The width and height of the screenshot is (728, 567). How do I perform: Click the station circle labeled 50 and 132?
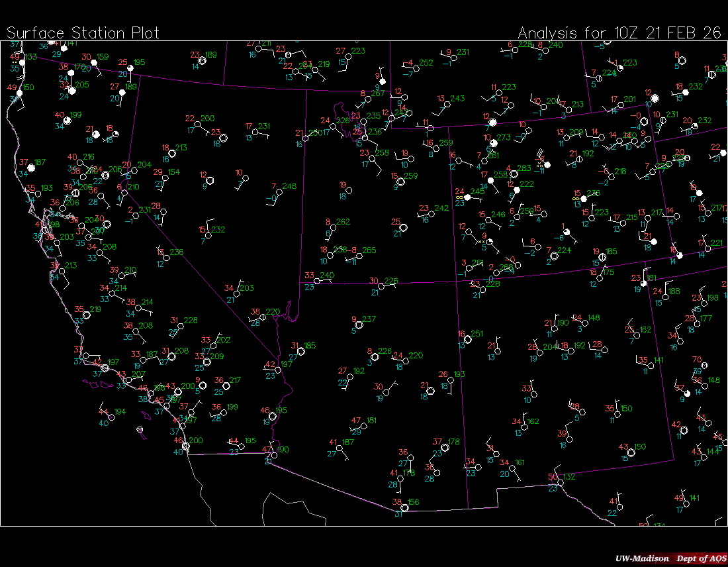pos(561,482)
